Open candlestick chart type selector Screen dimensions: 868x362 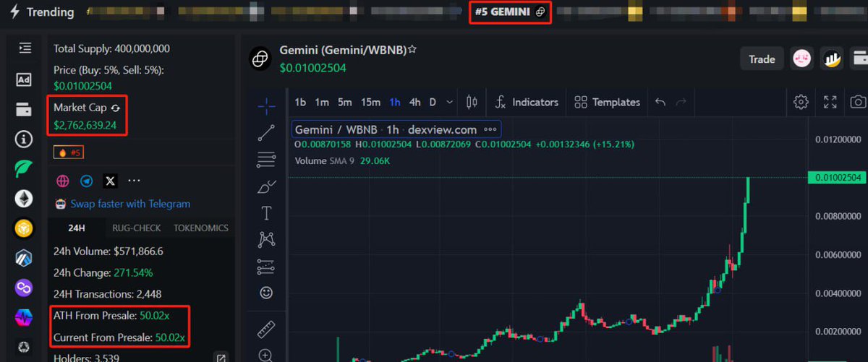(472, 102)
